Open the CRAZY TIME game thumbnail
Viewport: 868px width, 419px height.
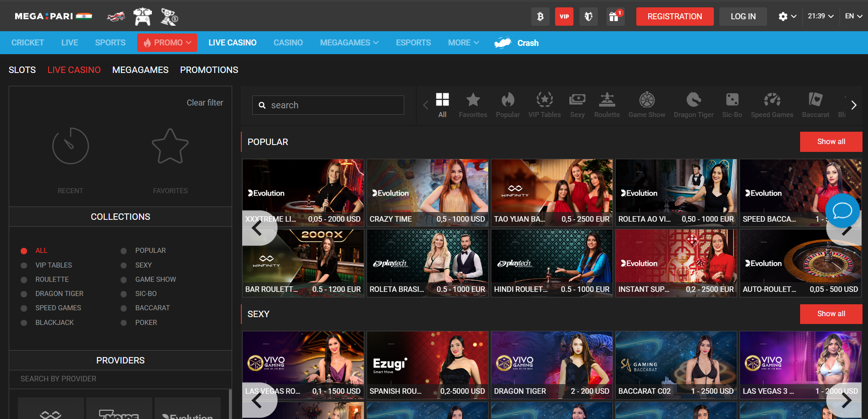[x=428, y=193]
